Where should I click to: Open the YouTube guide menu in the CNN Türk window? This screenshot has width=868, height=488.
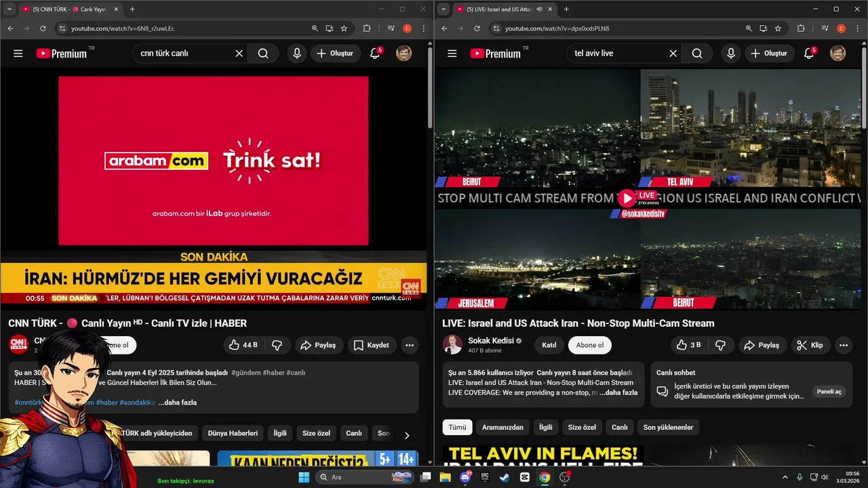pos(18,54)
